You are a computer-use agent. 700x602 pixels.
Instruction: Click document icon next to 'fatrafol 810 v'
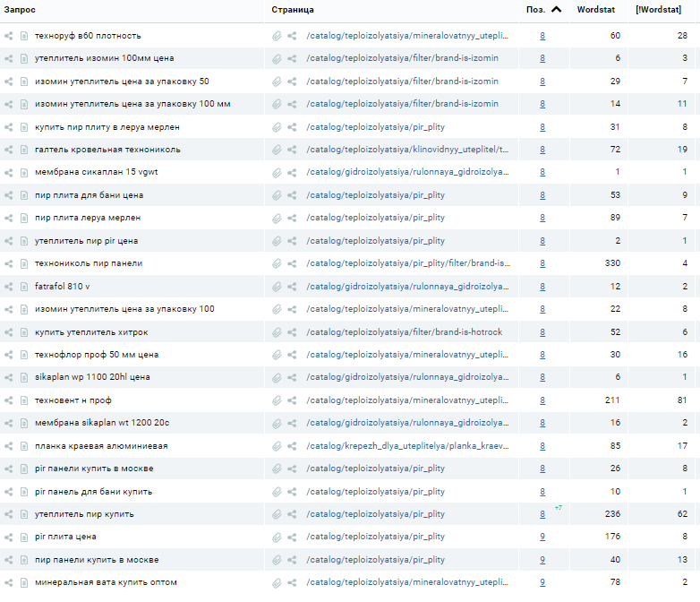tap(24, 287)
